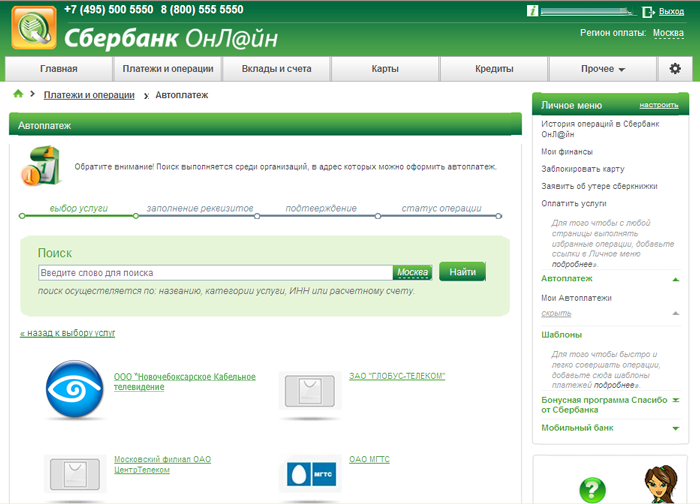Open ОАО МГТС link

coord(369,459)
